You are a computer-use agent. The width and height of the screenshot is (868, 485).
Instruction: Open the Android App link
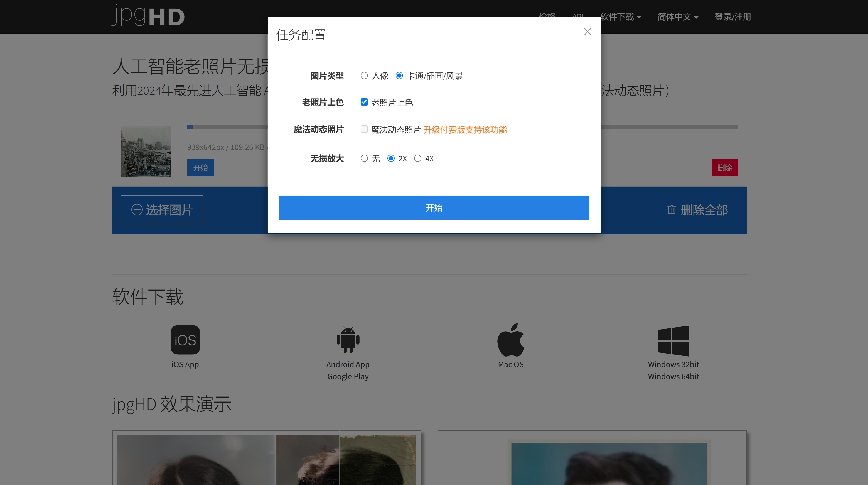[348, 364]
